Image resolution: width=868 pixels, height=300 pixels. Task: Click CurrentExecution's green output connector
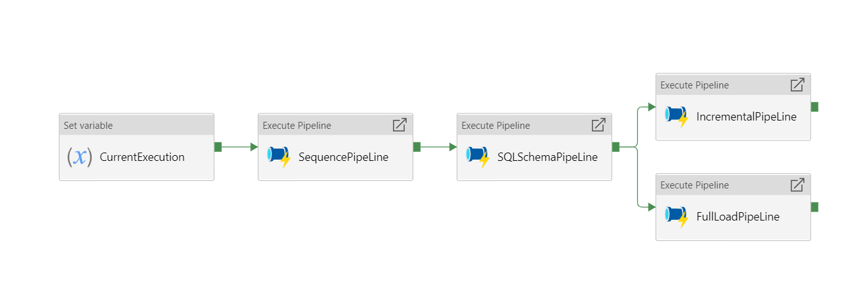(x=217, y=147)
